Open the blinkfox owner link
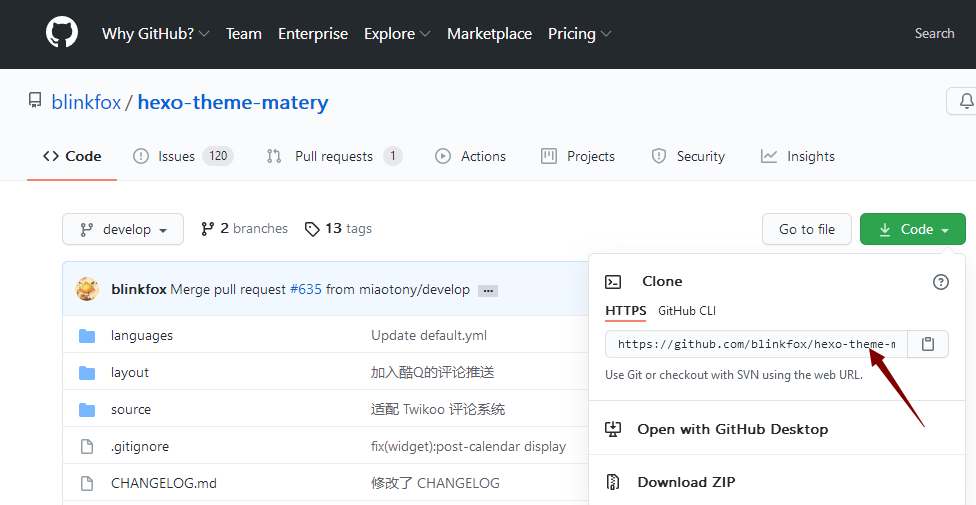Screen dimensions: 976x505 coord(86,101)
